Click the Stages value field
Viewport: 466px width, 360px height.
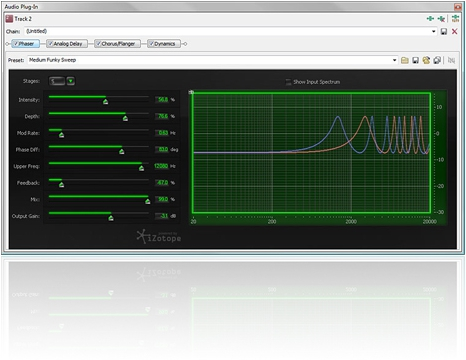tap(57, 81)
